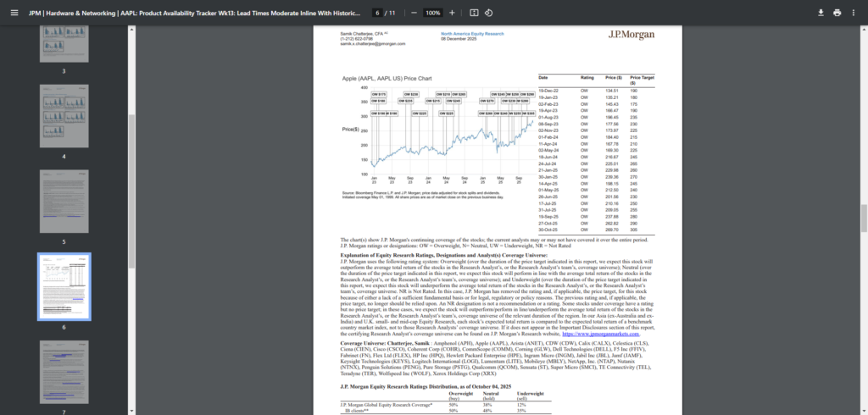
Task: Select page 4 thumbnail in sidebar
Action: coord(64,122)
